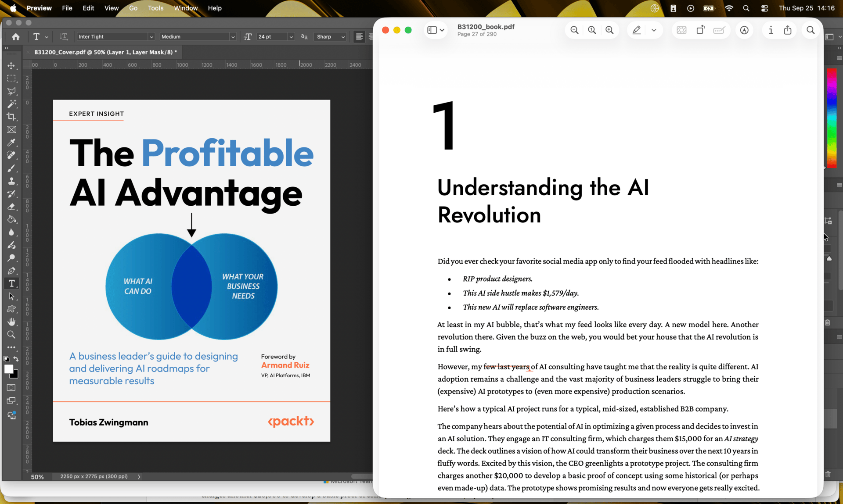Select the Hand tool
The width and height of the screenshot is (843, 504).
pyautogui.click(x=11, y=322)
